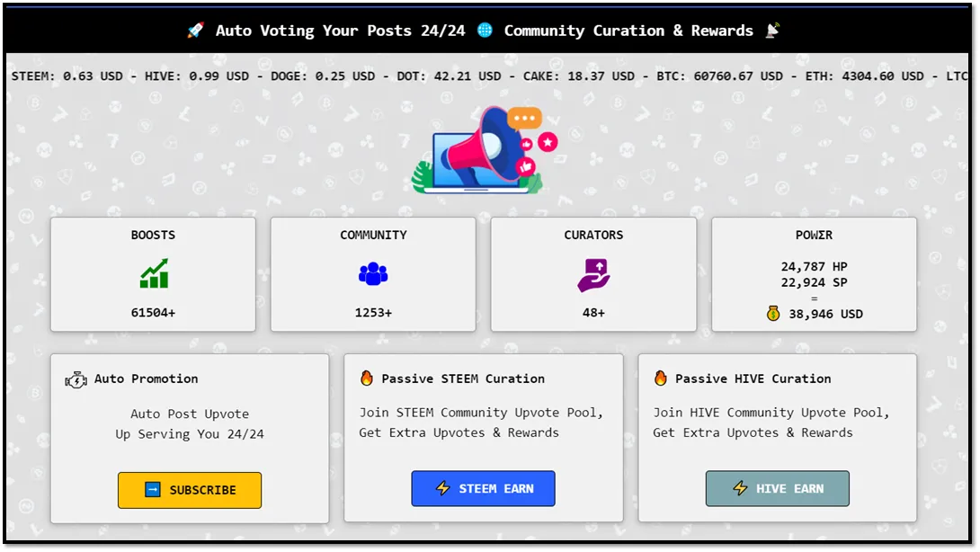Click the Auto Promotion card heading
Viewport: 980px width, 552px height.
pyautogui.click(x=146, y=378)
